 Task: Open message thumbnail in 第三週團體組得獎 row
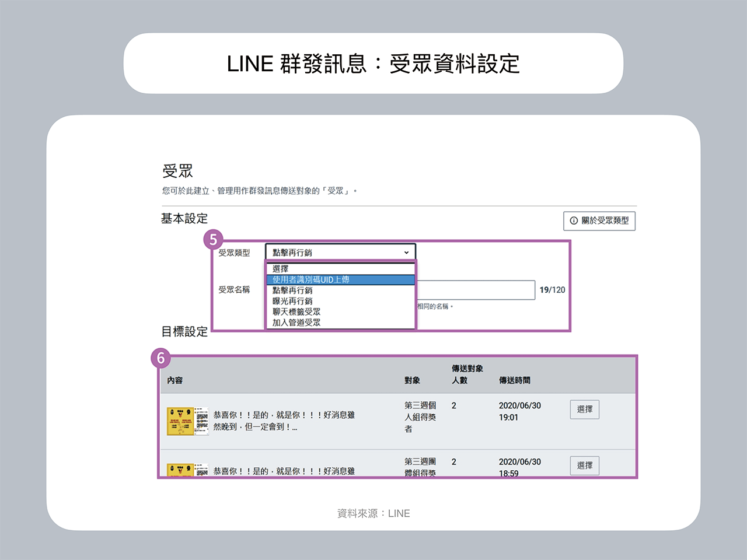click(x=187, y=470)
